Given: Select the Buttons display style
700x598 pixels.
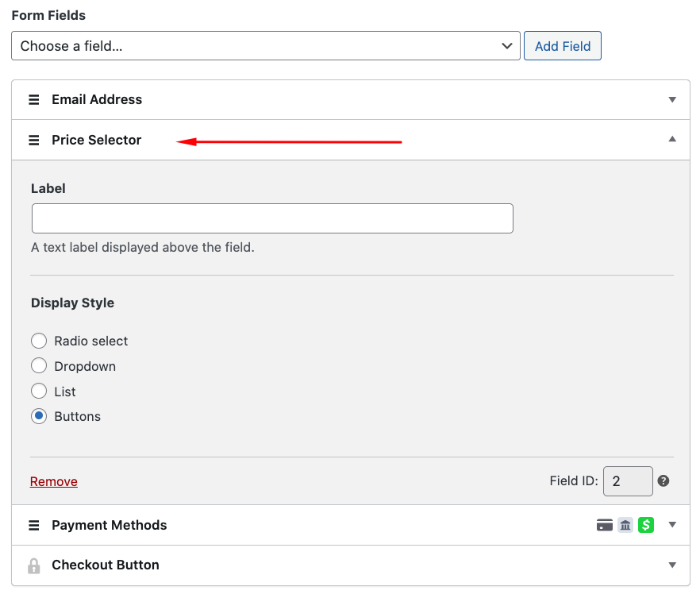Looking at the screenshot, I should 39,416.
